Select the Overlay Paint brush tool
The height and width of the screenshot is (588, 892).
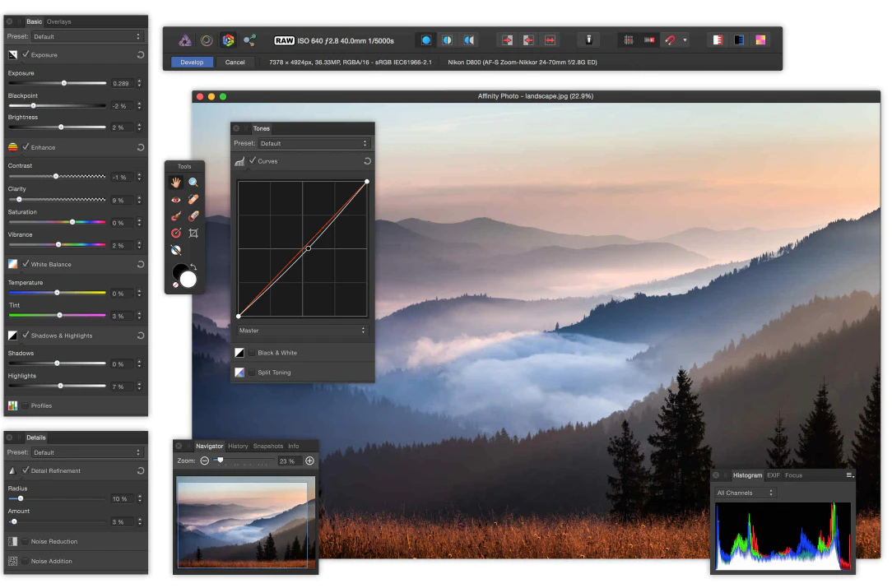[175, 216]
